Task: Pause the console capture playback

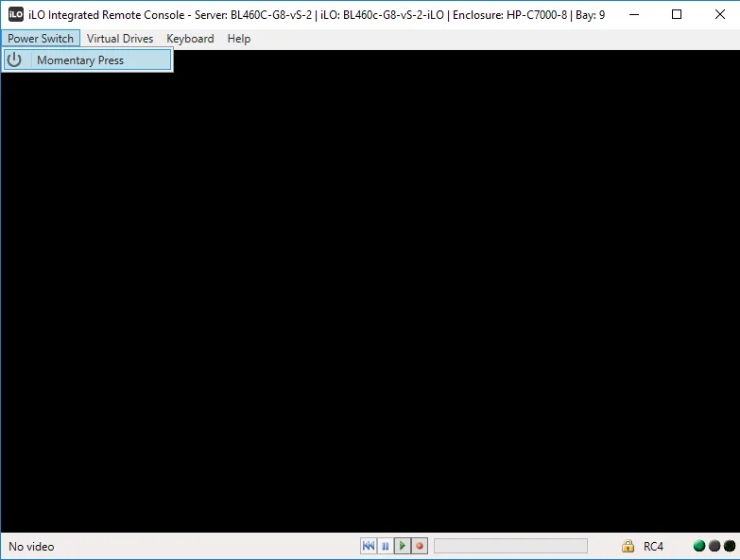Action: 385,546
